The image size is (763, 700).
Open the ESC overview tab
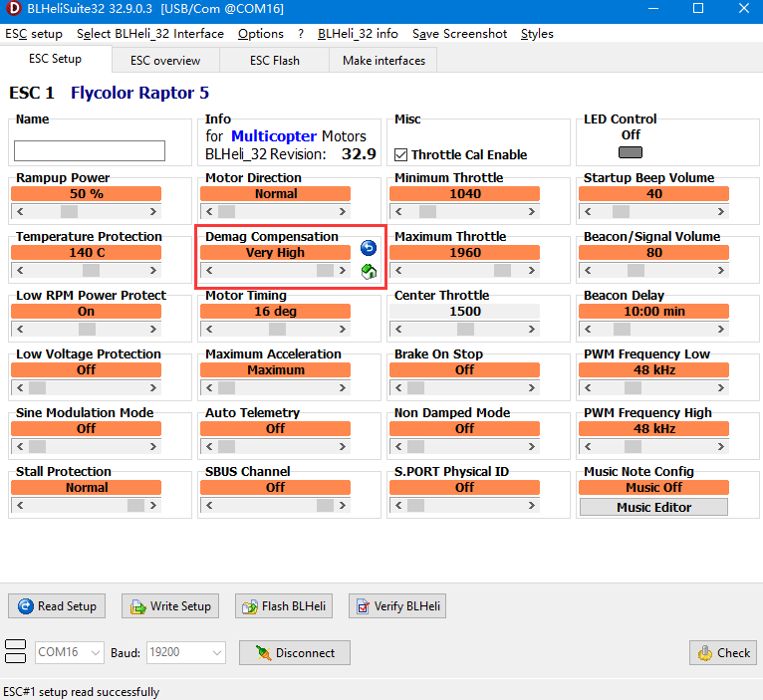(164, 61)
